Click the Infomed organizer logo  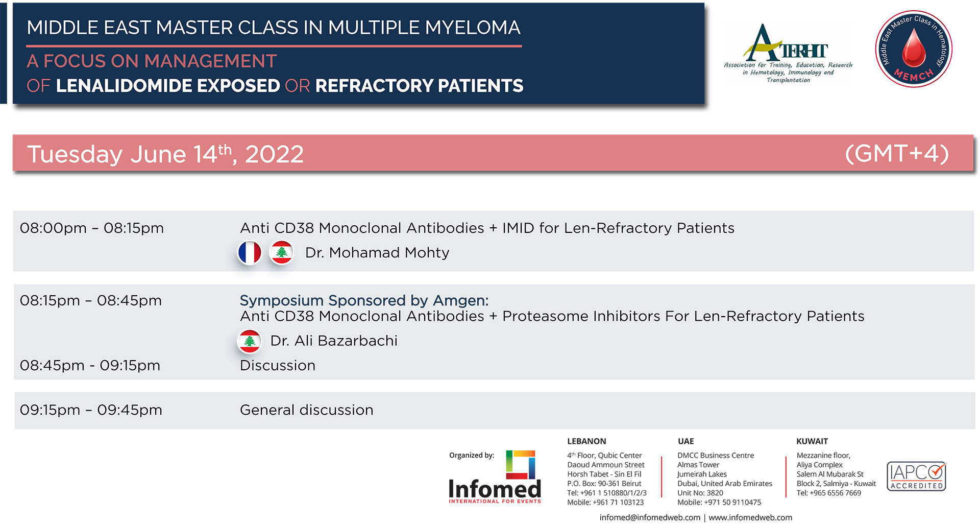[495, 477]
